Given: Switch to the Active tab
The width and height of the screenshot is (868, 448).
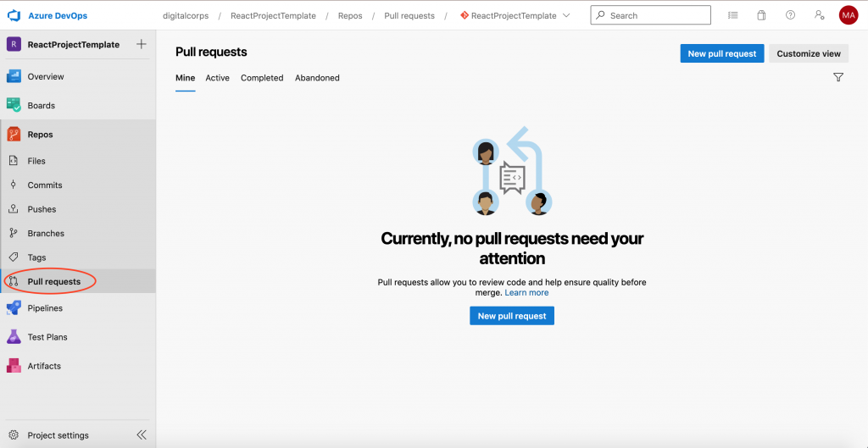Looking at the screenshot, I should tap(217, 78).
